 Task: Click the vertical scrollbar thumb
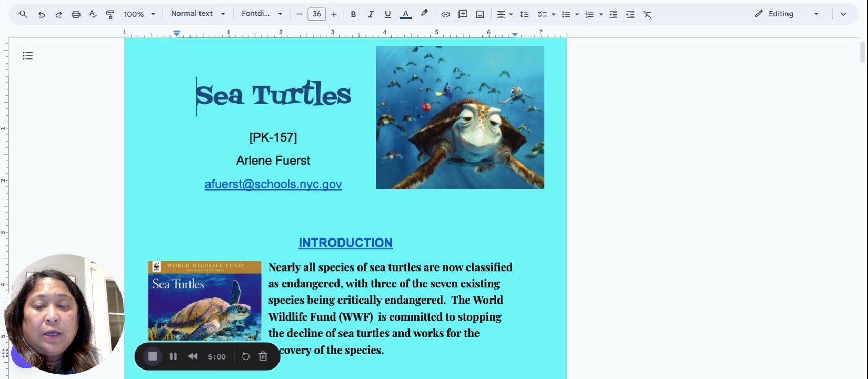coord(862,53)
